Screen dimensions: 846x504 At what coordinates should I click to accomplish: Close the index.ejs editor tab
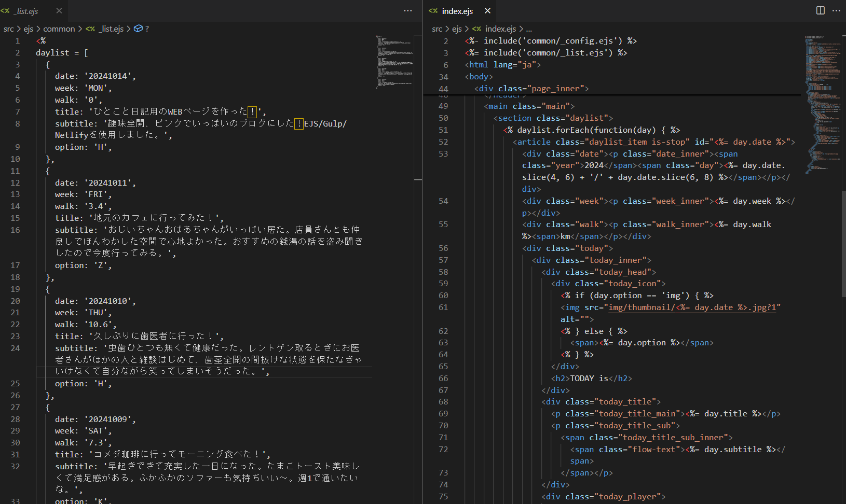pos(487,11)
